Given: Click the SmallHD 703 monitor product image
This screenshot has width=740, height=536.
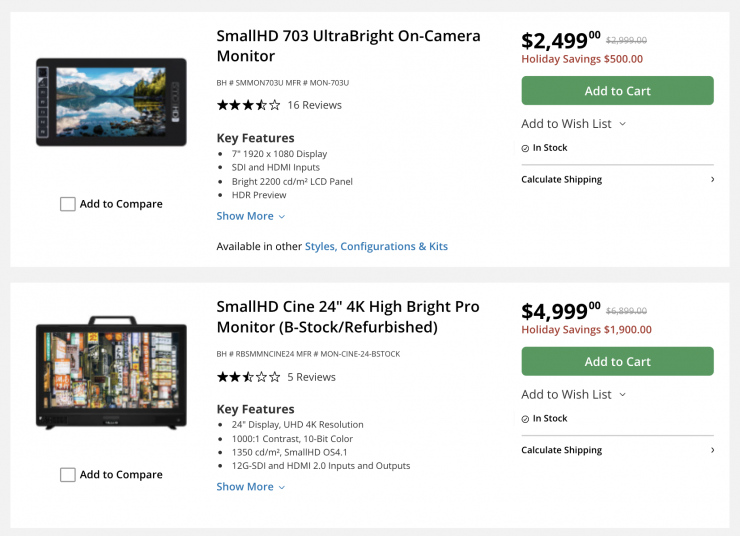Looking at the screenshot, I should tap(111, 102).
